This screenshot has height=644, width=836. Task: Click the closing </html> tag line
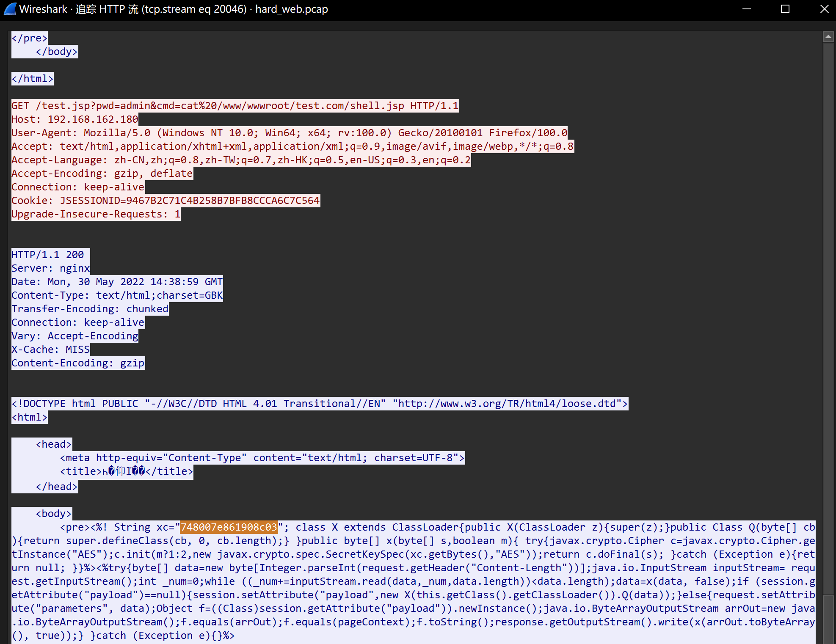[x=33, y=79]
